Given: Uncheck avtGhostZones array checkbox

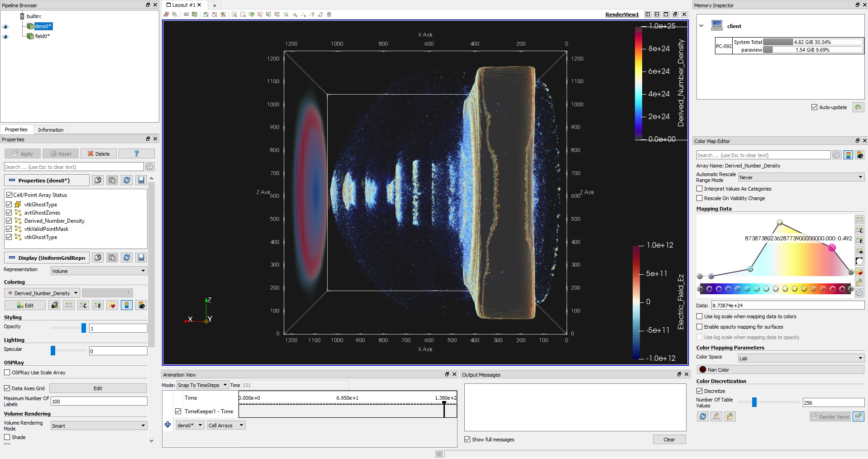Looking at the screenshot, I should [9, 212].
